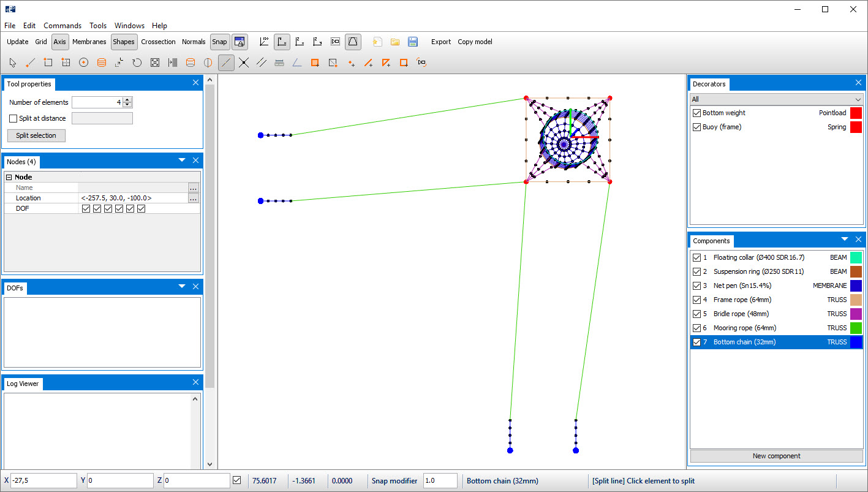Image resolution: width=868 pixels, height=492 pixels.
Task: Click the locked window icon next to Snap
Action: coord(240,42)
